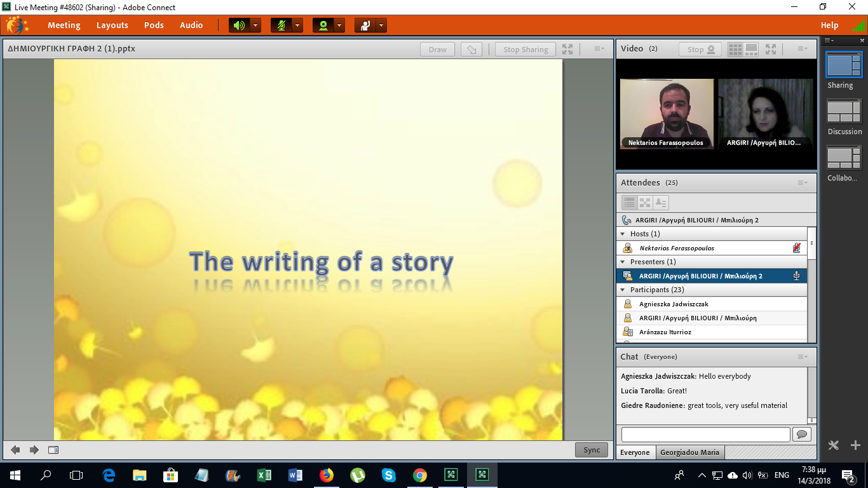Image resolution: width=868 pixels, height=488 pixels.
Task: Open the Layouts menu
Action: tap(112, 25)
